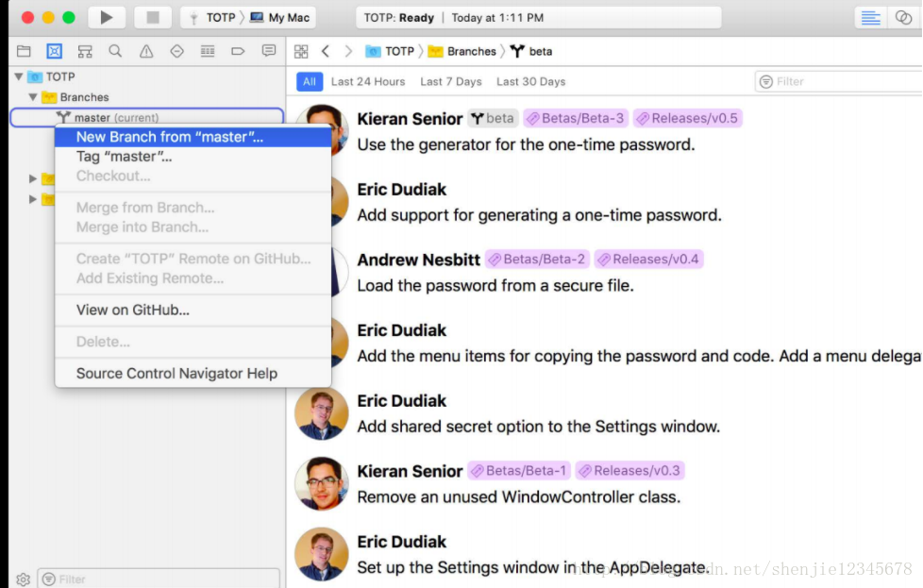This screenshot has height=588, width=923.
Task: Open the Test navigator diamond icon
Action: click(x=176, y=51)
